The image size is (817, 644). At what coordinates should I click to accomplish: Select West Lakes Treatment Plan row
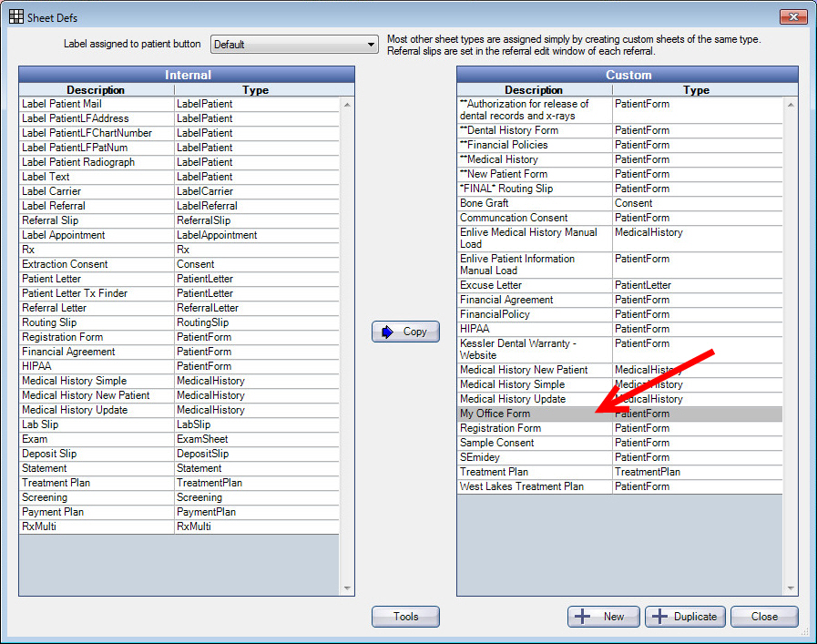pyautogui.click(x=619, y=486)
